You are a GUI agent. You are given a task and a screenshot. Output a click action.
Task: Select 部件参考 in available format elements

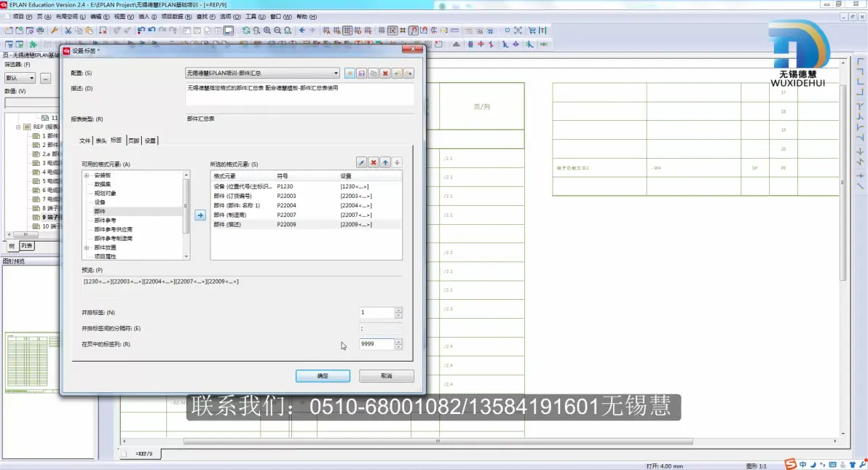[105, 220]
